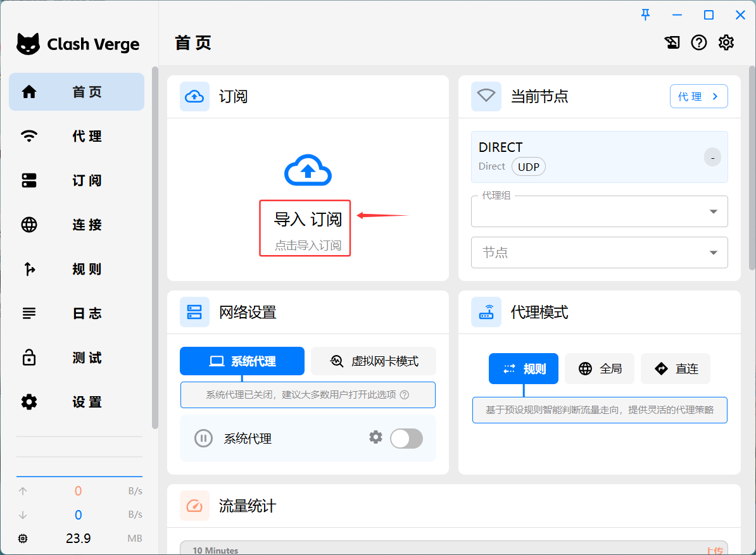756x555 pixels.
Task: Click the pause icon beside 系统代理
Action: tap(203, 439)
